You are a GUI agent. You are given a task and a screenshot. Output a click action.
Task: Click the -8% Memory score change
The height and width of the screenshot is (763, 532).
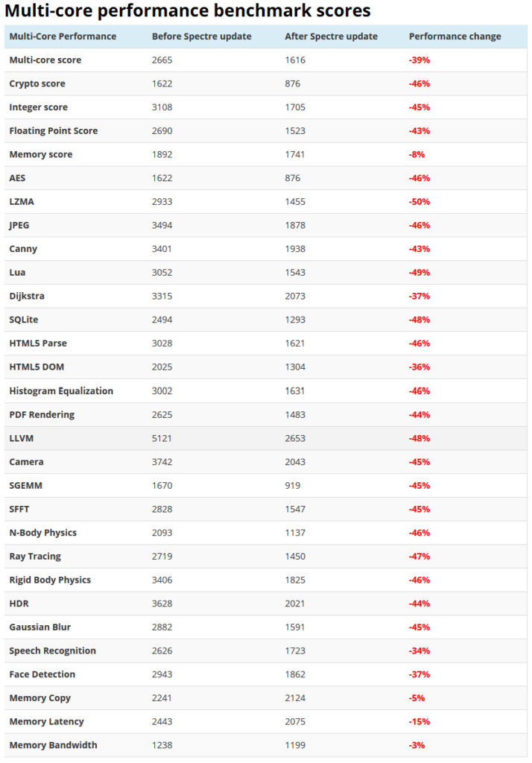(417, 154)
